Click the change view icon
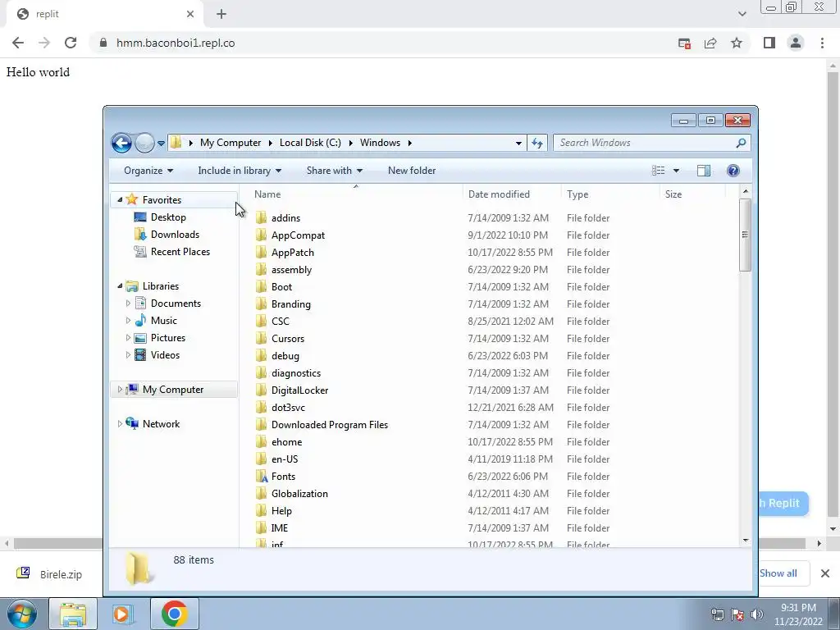The image size is (840, 630). click(x=659, y=171)
